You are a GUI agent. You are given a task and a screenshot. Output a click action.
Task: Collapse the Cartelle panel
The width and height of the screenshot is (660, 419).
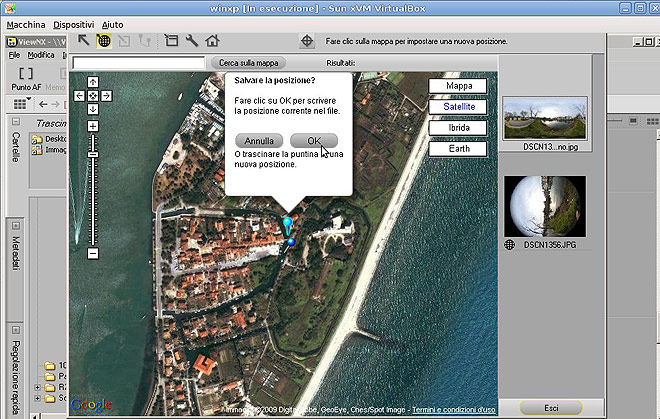pos(16,122)
